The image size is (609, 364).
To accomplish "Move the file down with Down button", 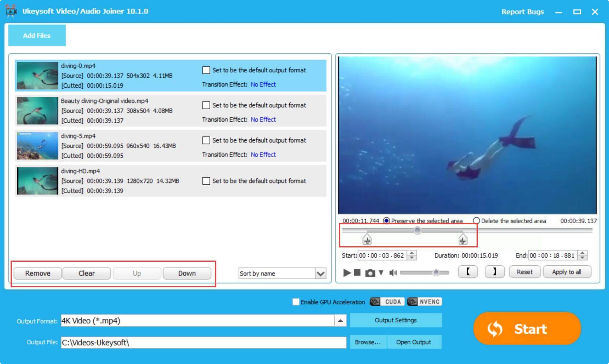I will 187,273.
